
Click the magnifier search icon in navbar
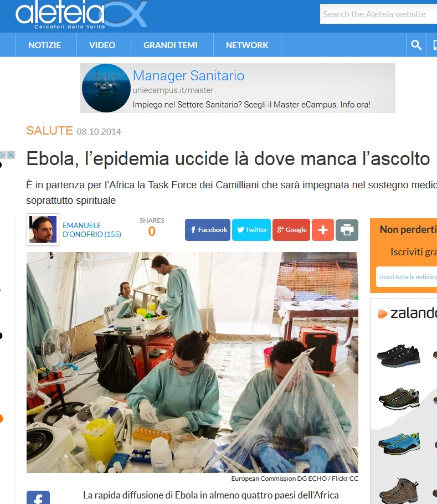(416, 45)
